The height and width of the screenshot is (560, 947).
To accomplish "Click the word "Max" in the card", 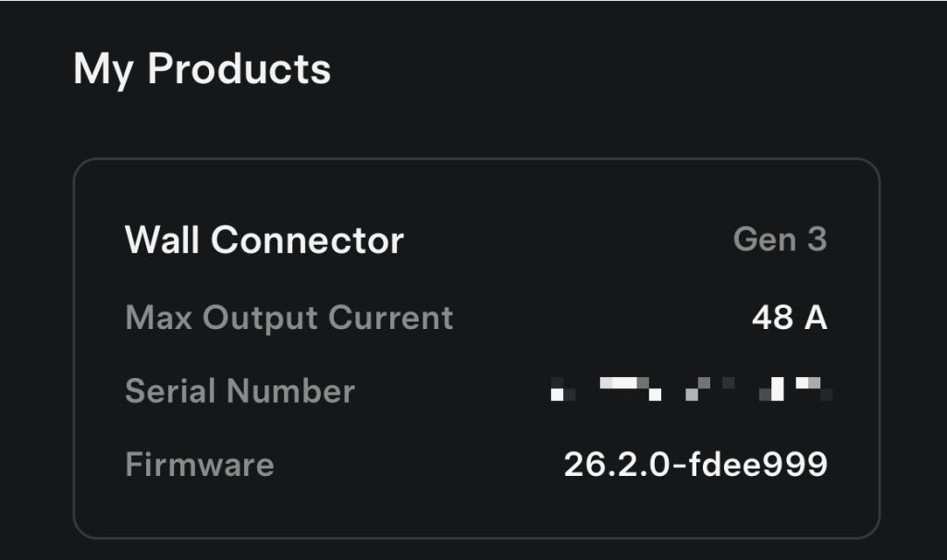I will point(158,318).
